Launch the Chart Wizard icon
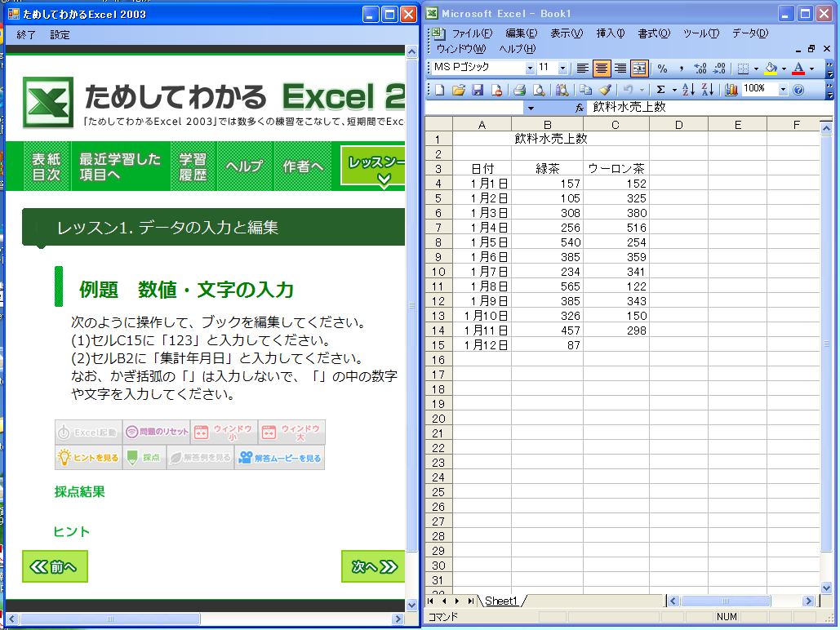840x630 pixels. (x=731, y=90)
